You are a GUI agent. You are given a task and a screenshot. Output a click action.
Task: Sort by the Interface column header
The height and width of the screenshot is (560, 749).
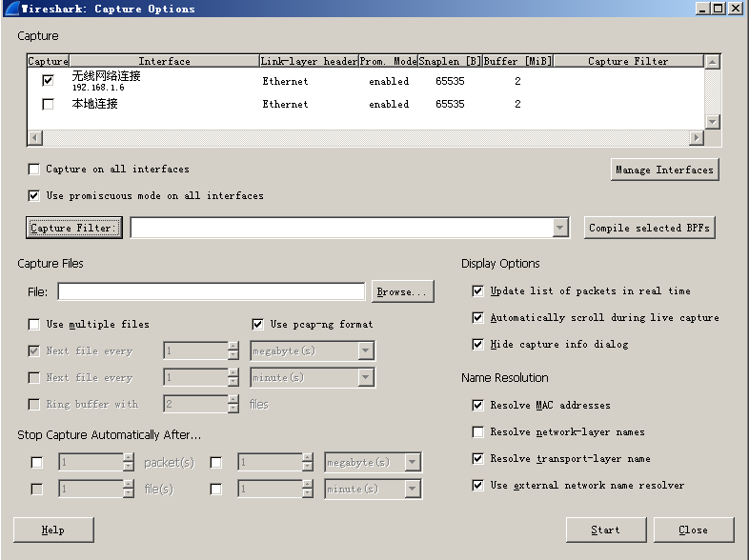tap(164, 61)
